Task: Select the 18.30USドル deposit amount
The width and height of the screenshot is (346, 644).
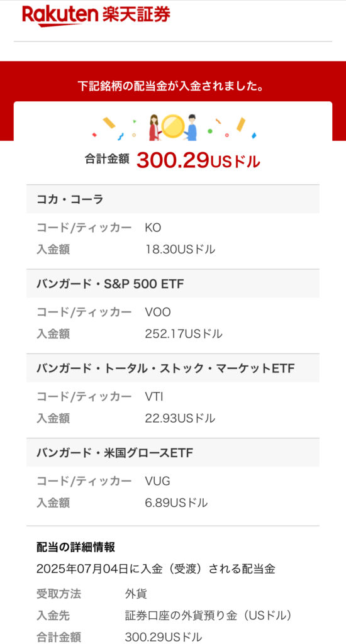Action: click(x=180, y=249)
